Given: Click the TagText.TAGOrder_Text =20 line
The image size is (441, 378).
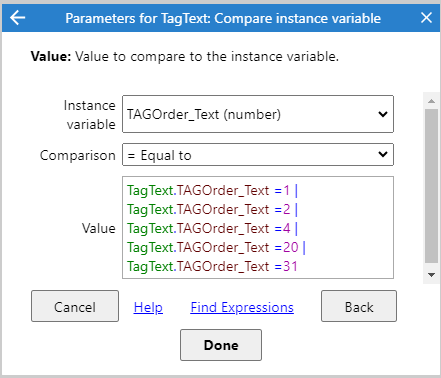Looking at the screenshot, I should tap(216, 248).
